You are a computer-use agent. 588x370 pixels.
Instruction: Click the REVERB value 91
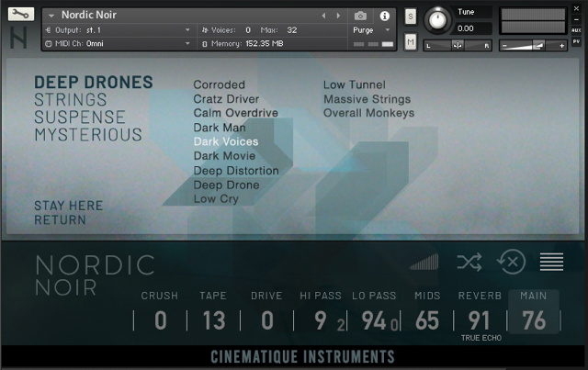(x=479, y=320)
